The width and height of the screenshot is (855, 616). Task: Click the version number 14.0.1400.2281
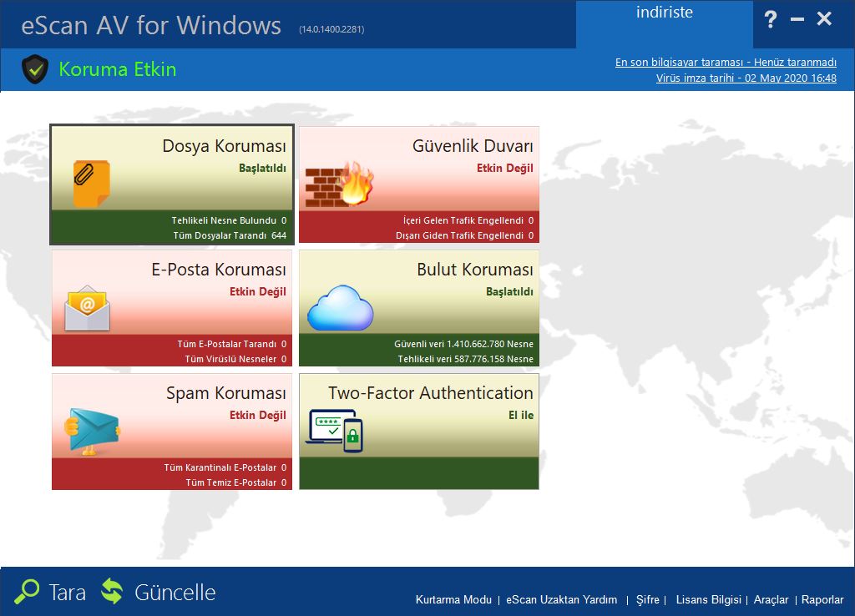pyautogui.click(x=331, y=29)
